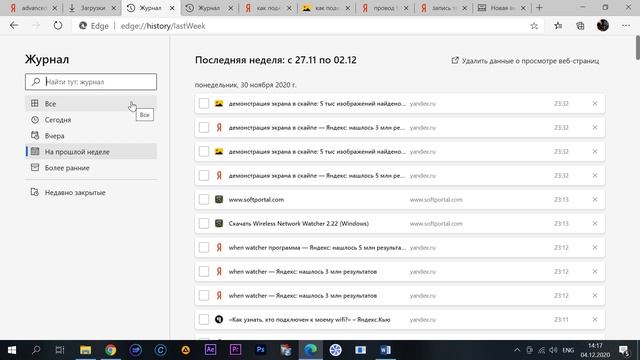
Task: Select the checkbox for 'when watcher программа'
Action: pos(204,247)
